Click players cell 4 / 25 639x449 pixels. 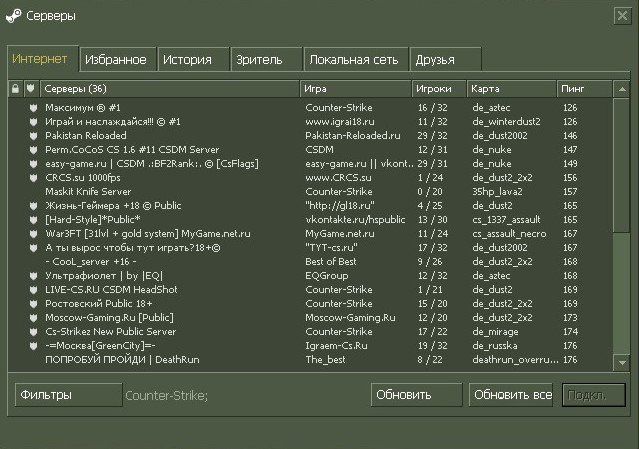432,206
